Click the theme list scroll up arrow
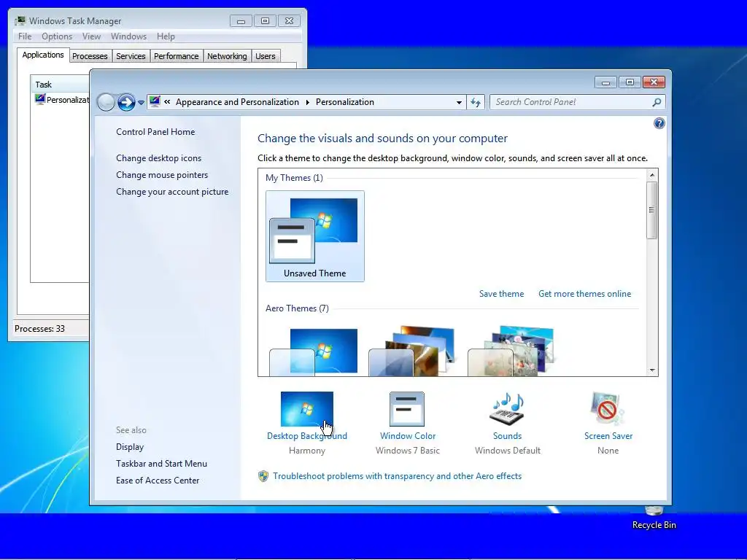747x560 pixels. pyautogui.click(x=651, y=175)
